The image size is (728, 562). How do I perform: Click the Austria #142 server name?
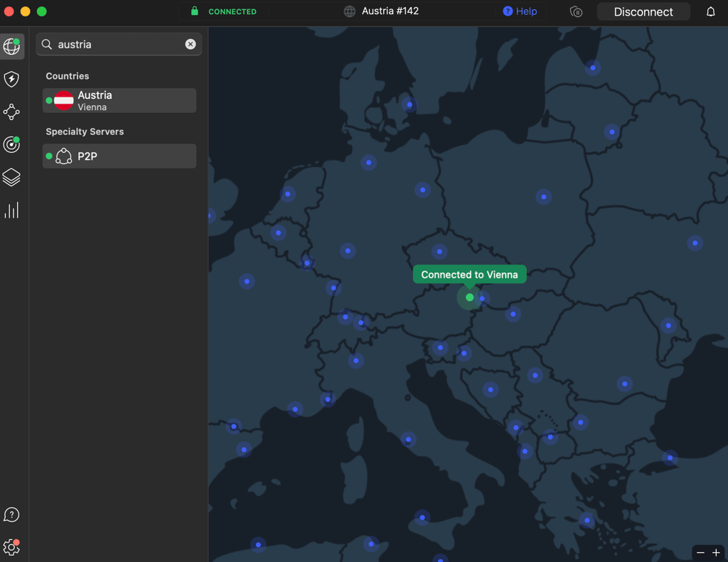point(390,11)
